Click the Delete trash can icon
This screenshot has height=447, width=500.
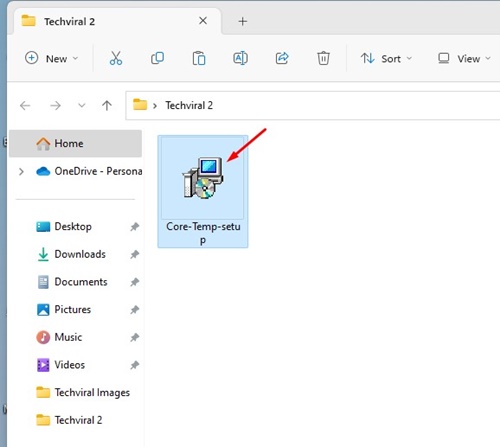tap(323, 58)
